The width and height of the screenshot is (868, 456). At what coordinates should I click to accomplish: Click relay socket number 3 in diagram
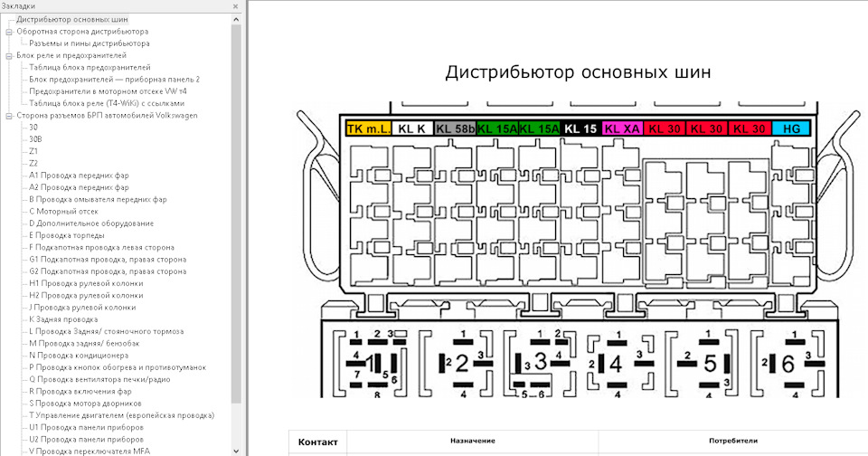[x=541, y=361]
